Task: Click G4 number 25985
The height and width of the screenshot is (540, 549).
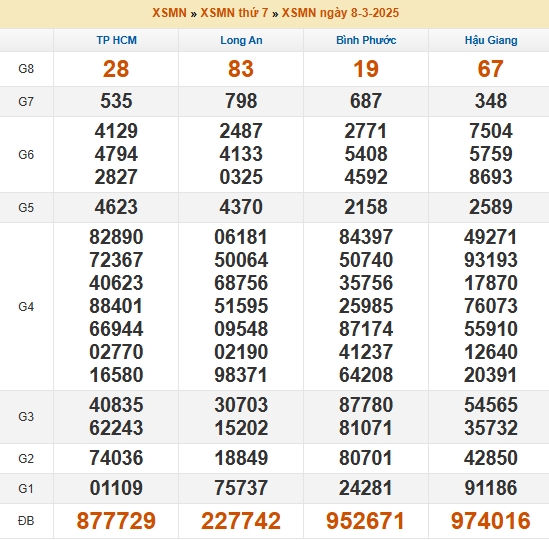Action: coord(366,306)
